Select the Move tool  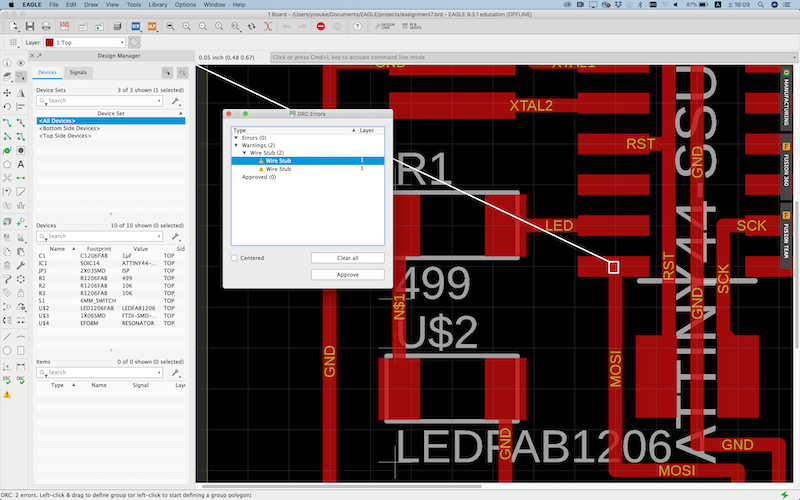tap(7, 93)
